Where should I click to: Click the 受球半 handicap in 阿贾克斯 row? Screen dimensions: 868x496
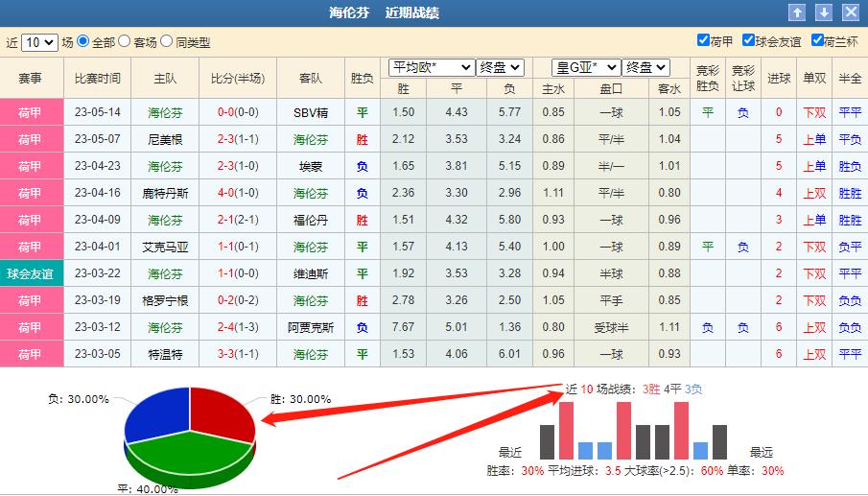611,328
